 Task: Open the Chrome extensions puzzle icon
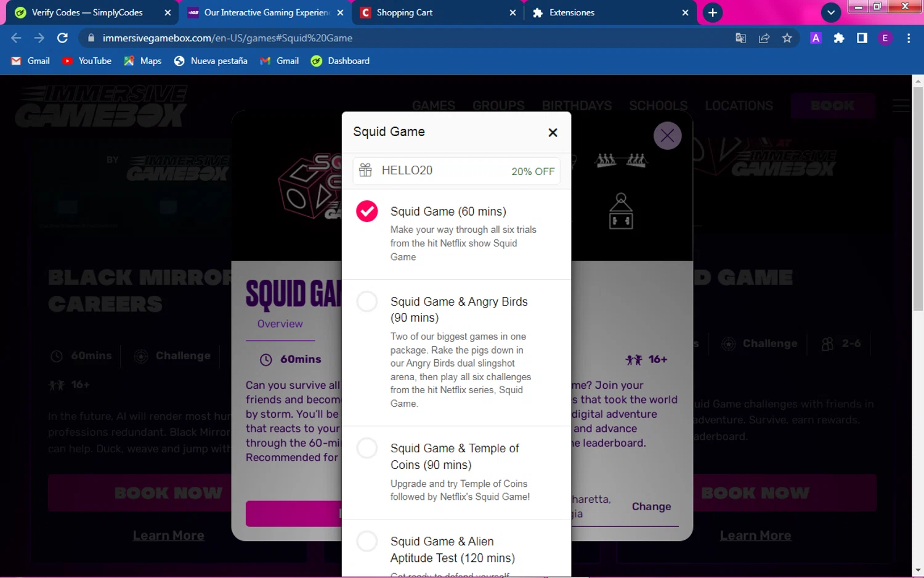(x=838, y=38)
